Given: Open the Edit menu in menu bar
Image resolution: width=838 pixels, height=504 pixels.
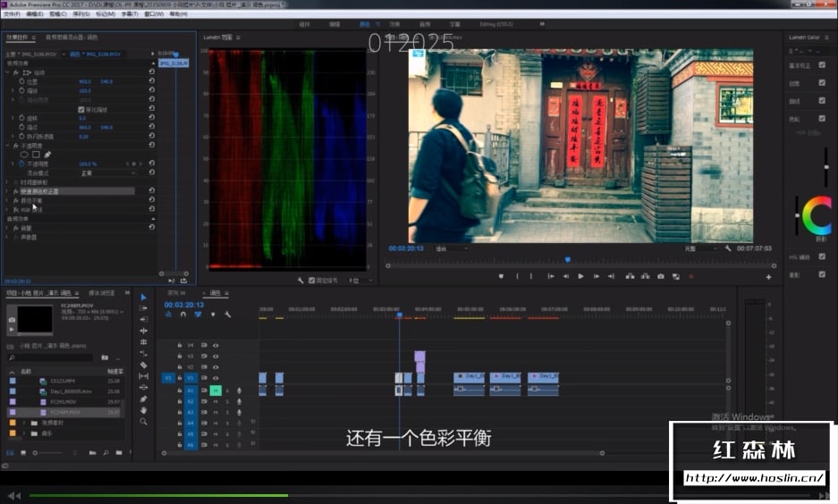Looking at the screenshot, I should pyautogui.click(x=35, y=14).
